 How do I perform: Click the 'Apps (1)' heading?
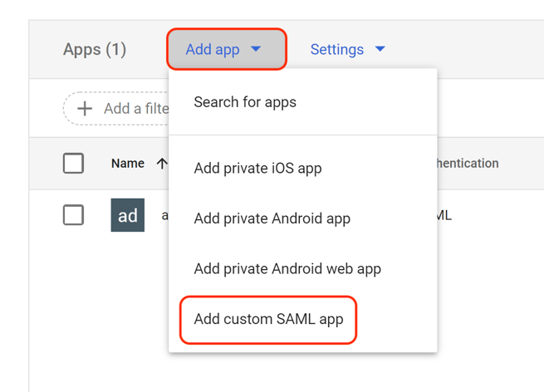pyautogui.click(x=95, y=50)
